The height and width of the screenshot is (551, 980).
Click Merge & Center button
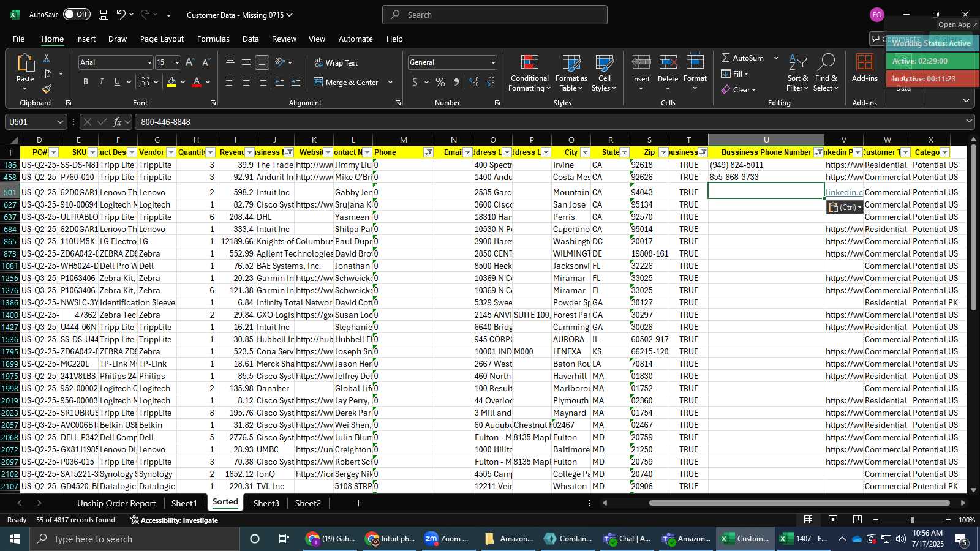(346, 82)
